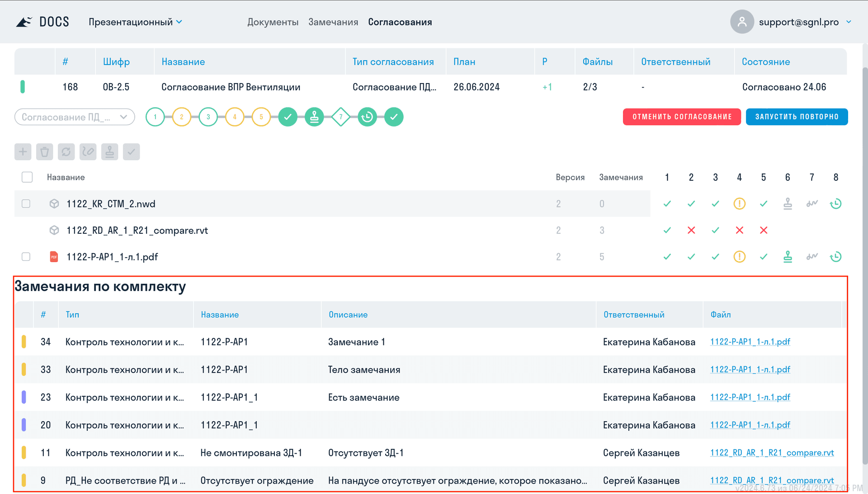Click the add (plus) toolbar icon
Image resolution: width=868 pixels, height=494 pixels.
click(x=23, y=151)
